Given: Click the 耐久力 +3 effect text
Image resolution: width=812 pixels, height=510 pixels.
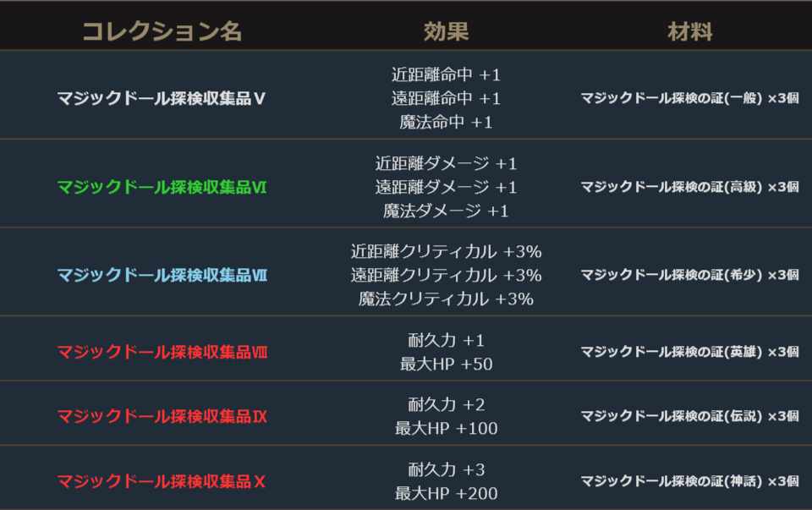Looking at the screenshot, I should click(446, 469).
